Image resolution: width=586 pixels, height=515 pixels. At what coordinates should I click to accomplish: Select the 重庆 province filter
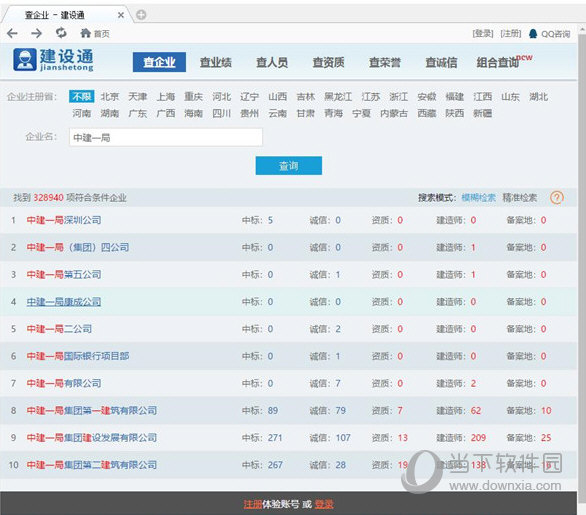(x=194, y=97)
